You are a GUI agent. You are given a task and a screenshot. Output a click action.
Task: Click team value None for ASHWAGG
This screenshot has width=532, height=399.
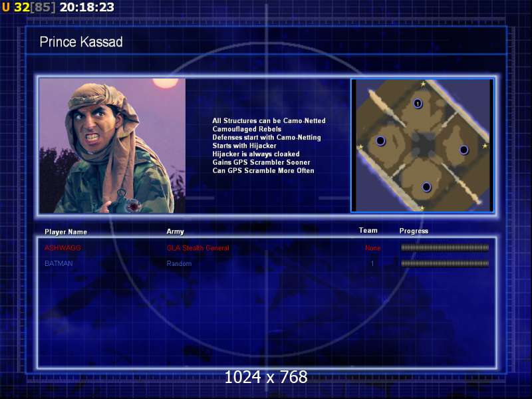[372, 248]
